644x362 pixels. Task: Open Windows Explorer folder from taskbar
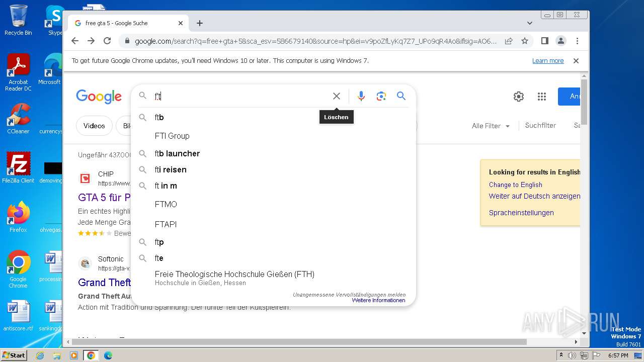[57, 355]
